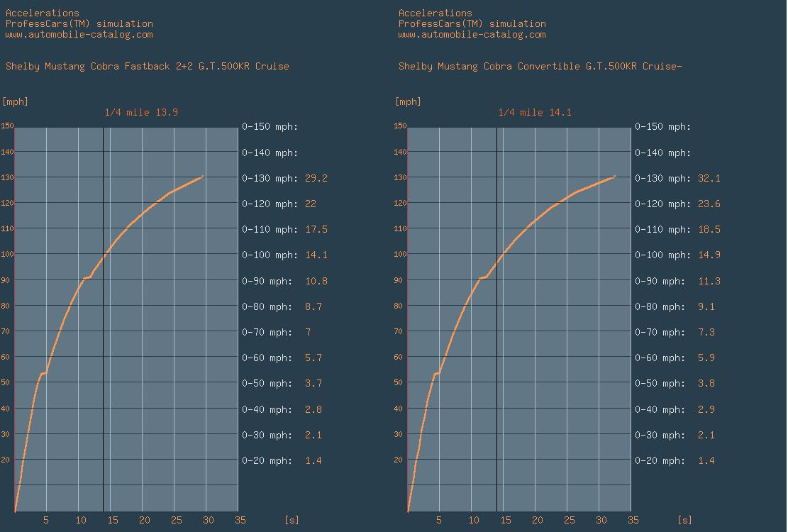The image size is (788, 532).
Task: Click the Convertible chart's '[mph]' axis label
Action: tap(408, 102)
